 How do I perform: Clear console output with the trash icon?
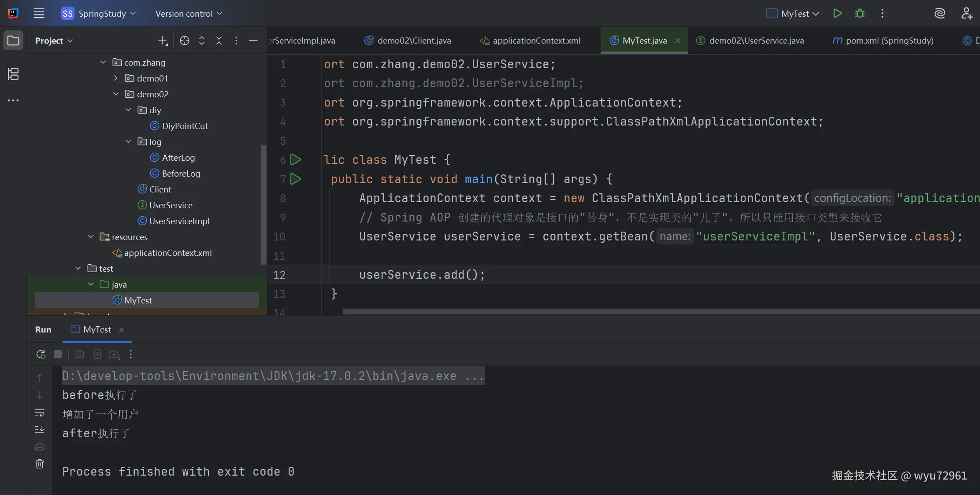(40, 464)
